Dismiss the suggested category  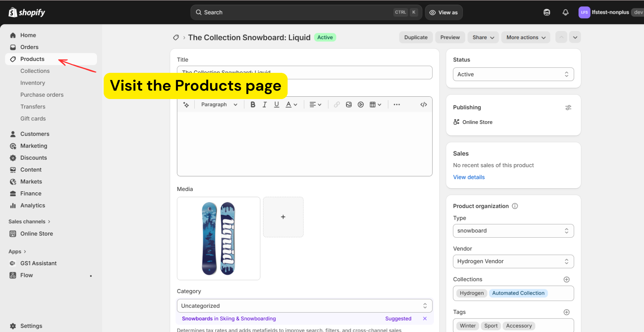point(425,319)
